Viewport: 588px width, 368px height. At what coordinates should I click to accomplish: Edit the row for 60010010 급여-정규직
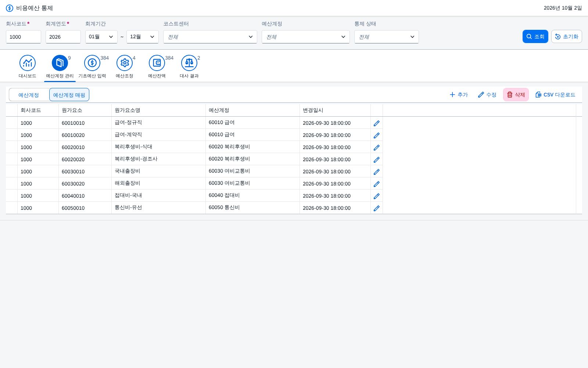tap(377, 123)
